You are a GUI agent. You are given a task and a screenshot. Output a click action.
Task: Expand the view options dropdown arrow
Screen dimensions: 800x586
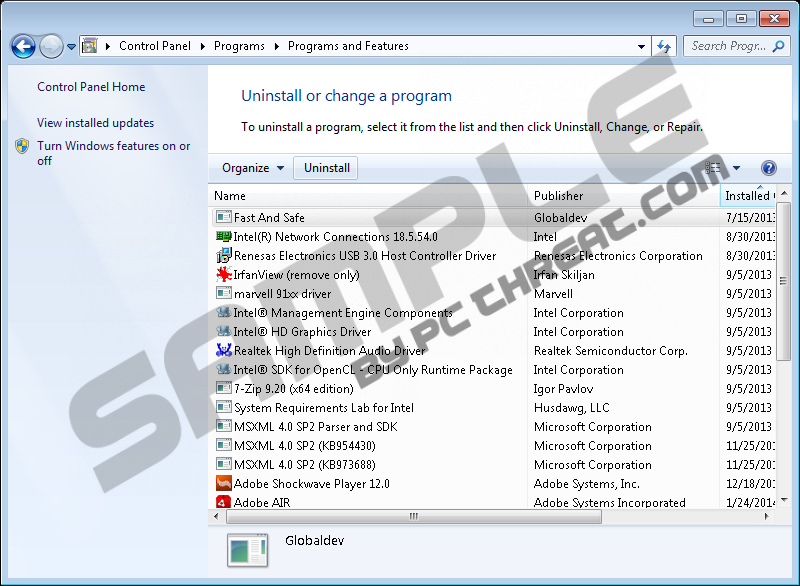point(737,168)
